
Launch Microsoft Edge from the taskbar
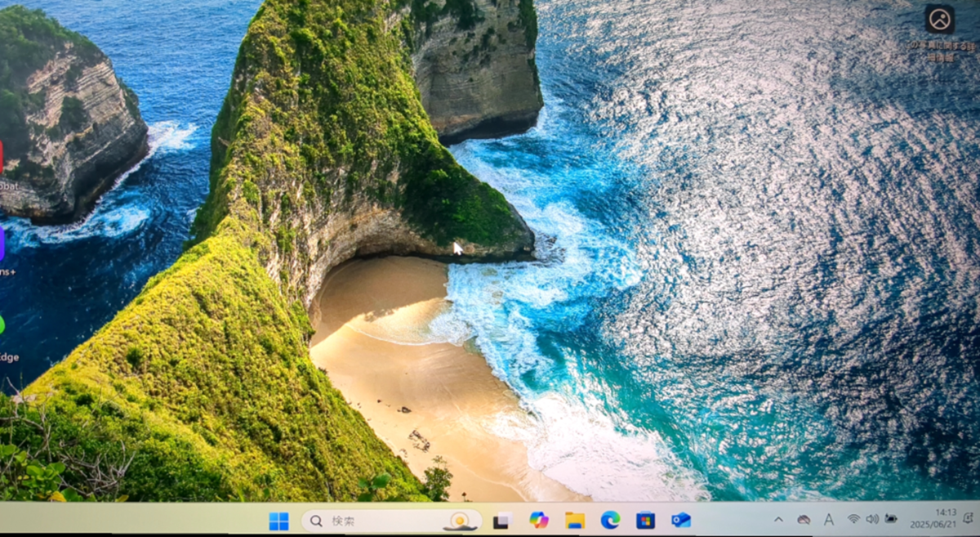pyautogui.click(x=610, y=520)
